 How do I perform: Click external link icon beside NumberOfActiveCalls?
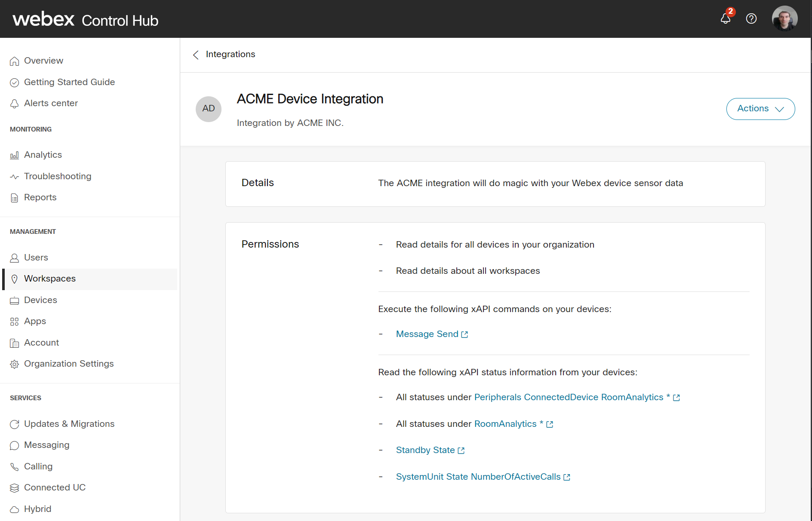pyautogui.click(x=567, y=477)
